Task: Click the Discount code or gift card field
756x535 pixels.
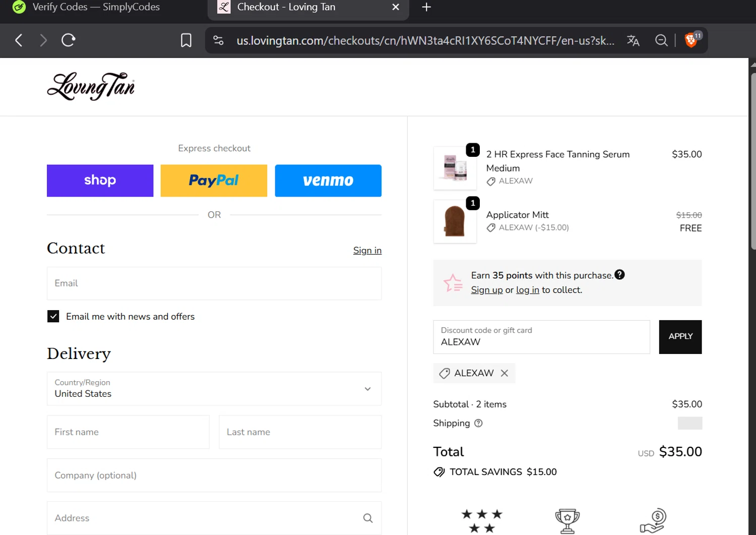Action: (541, 337)
